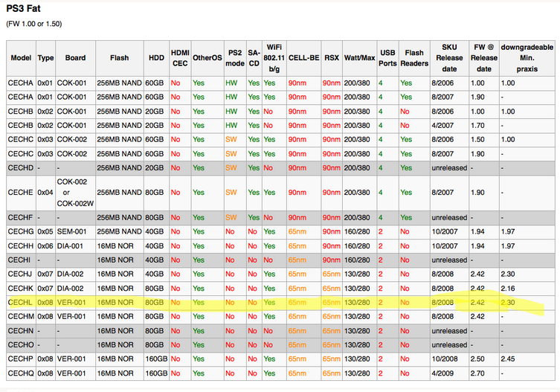Click the 'CECHN' model cell
Image resolution: width=560 pixels, height=392 pixels.
[x=21, y=331]
